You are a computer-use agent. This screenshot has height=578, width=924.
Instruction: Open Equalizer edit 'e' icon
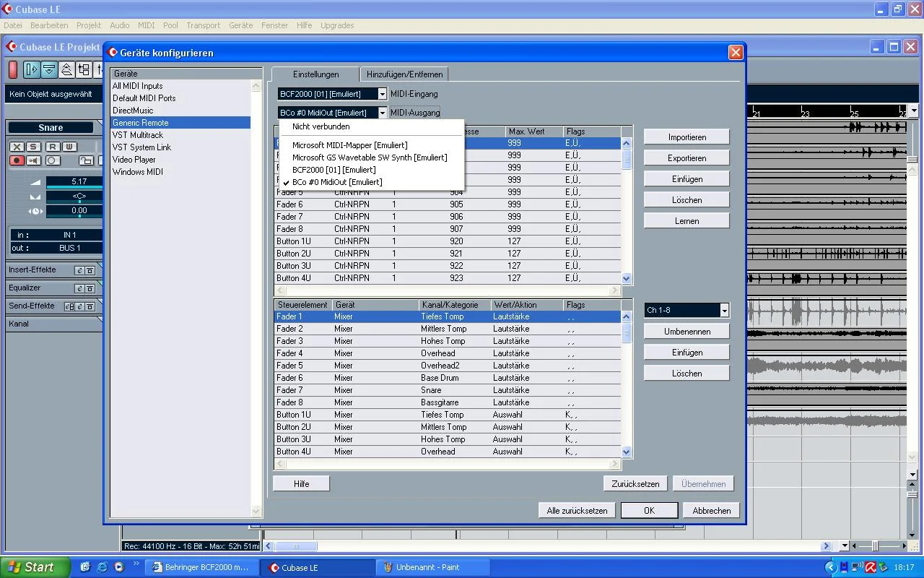(79, 288)
